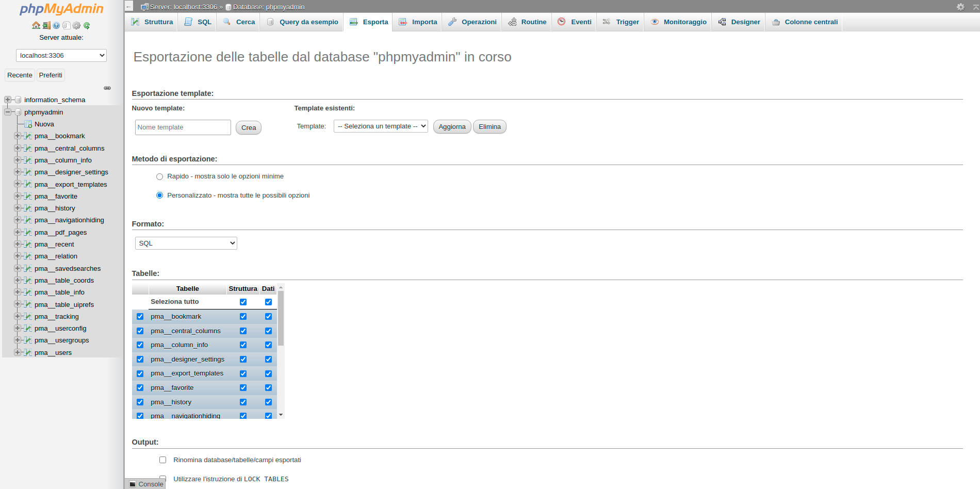Image resolution: width=980 pixels, height=489 pixels.
Task: Switch to the Struttura tab
Action: (x=152, y=22)
